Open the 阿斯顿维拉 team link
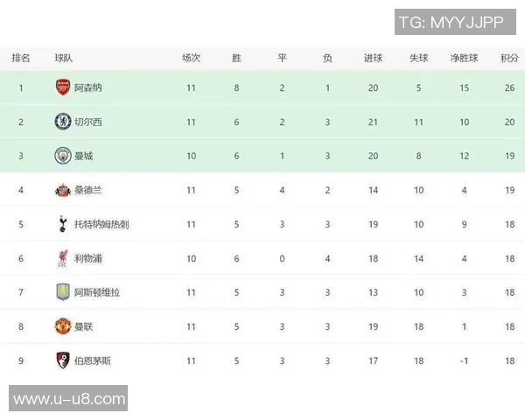The width and height of the screenshot is (525, 420). click(x=97, y=292)
